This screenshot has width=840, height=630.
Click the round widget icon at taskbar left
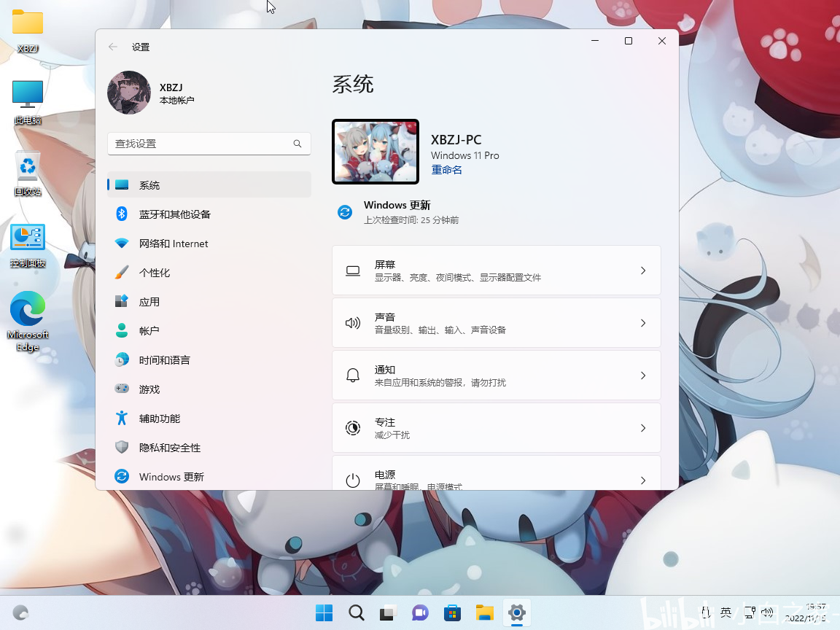tap(21, 612)
